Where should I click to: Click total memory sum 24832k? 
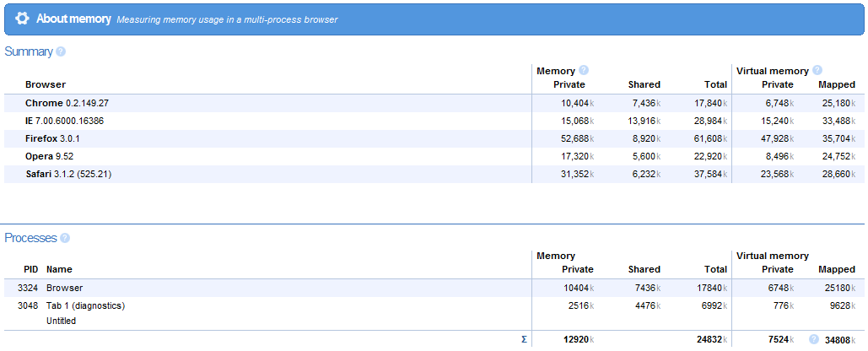point(711,339)
